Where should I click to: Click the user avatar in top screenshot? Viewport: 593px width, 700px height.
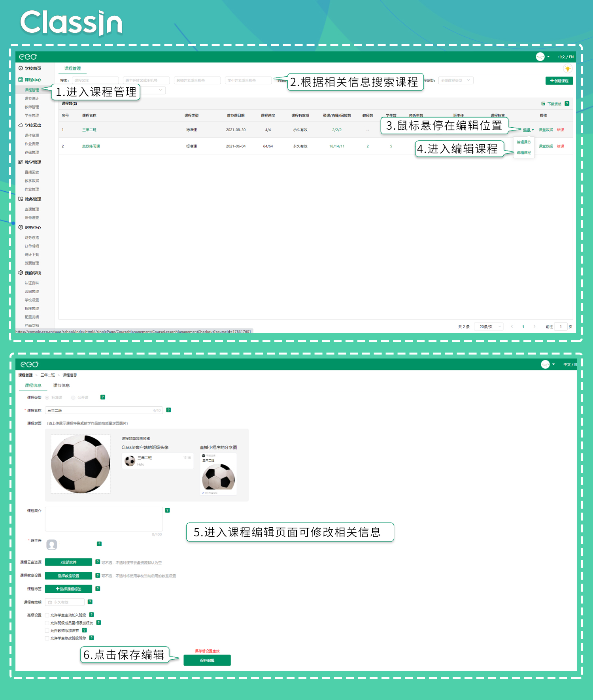pyautogui.click(x=540, y=57)
